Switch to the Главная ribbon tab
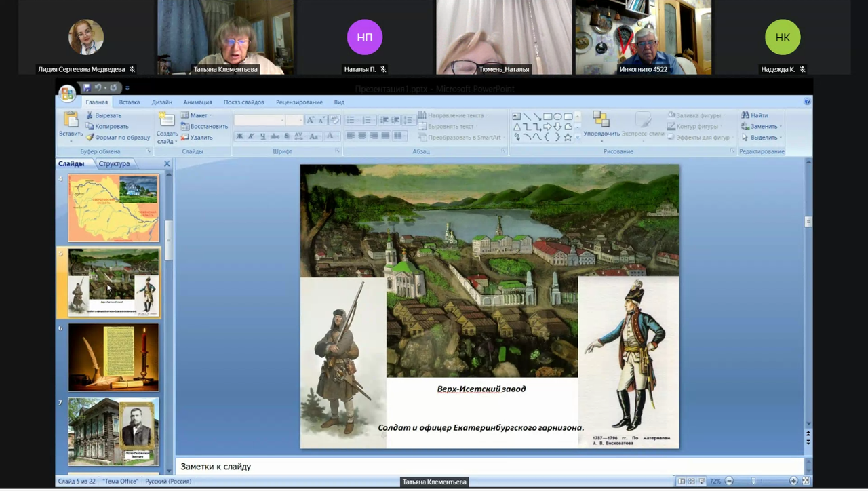The width and height of the screenshot is (868, 491). tap(96, 102)
